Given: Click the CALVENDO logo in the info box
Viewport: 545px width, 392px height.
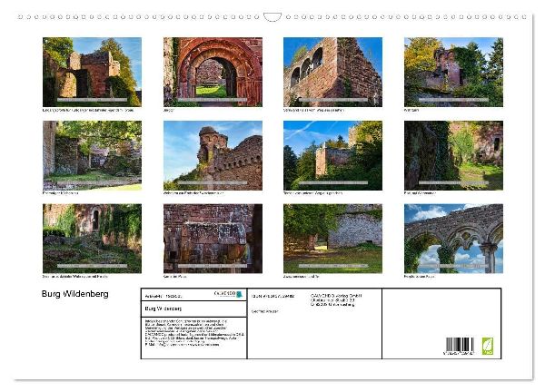Looking at the screenshot, I should click(x=228, y=294).
